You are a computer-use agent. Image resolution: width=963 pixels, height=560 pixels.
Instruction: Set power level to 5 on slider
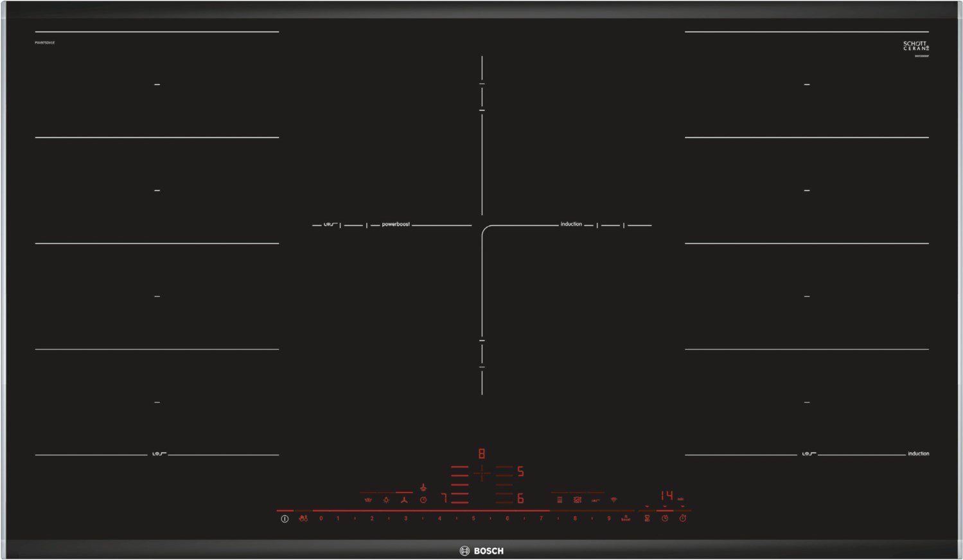pyautogui.click(x=473, y=518)
